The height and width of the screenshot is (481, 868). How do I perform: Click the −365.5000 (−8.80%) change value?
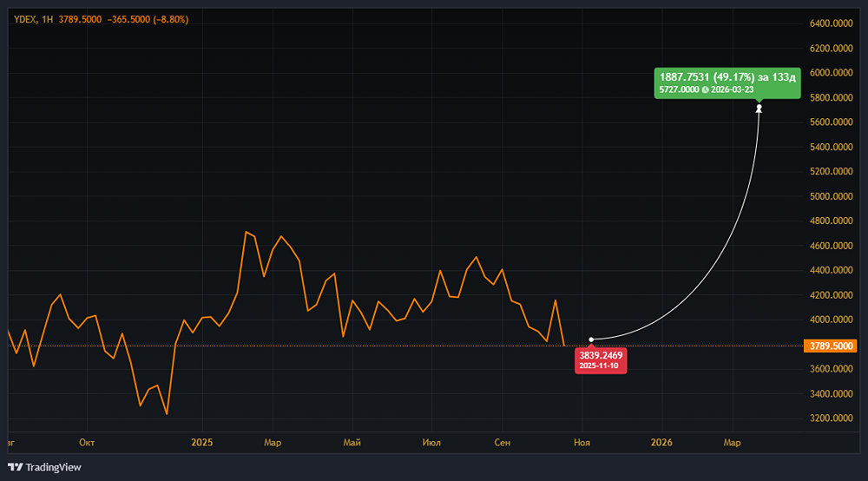pos(148,19)
